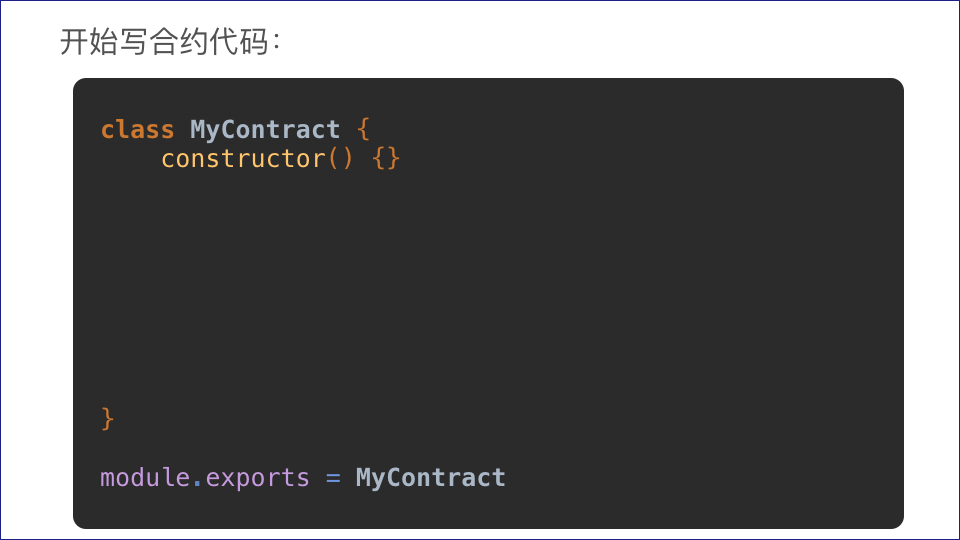The image size is (960, 540).
Task: Click the word 'exports' in module.exports
Action: 258,478
